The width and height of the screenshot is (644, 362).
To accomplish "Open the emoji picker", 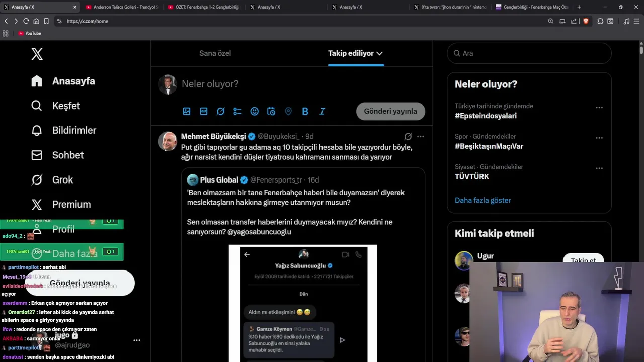I will click(255, 111).
